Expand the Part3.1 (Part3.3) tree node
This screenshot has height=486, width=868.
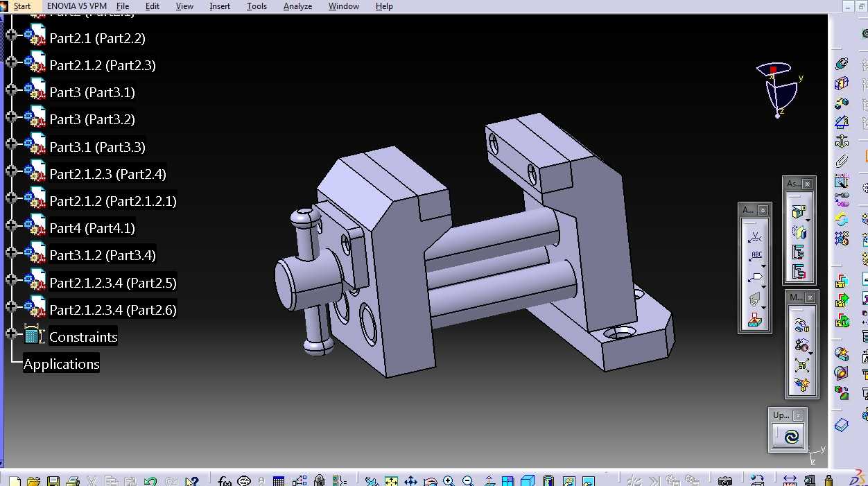tap(11, 144)
